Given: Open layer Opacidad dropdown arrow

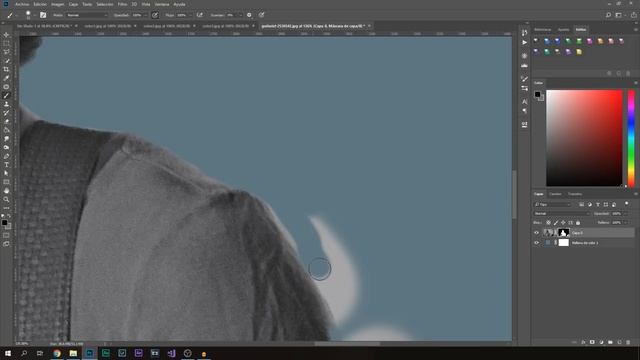Looking at the screenshot, I should point(626,213).
